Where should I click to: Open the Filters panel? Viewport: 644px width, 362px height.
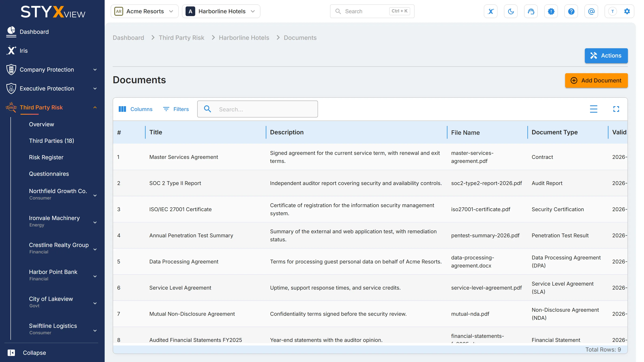pyautogui.click(x=176, y=109)
